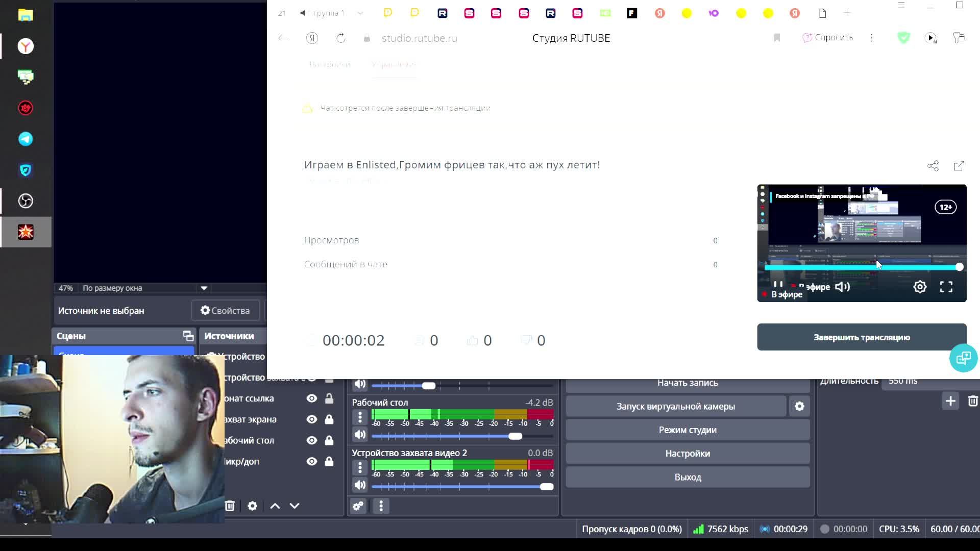The width and height of the screenshot is (980, 551).
Task: Hide the Захват экрана source
Action: pyautogui.click(x=312, y=419)
